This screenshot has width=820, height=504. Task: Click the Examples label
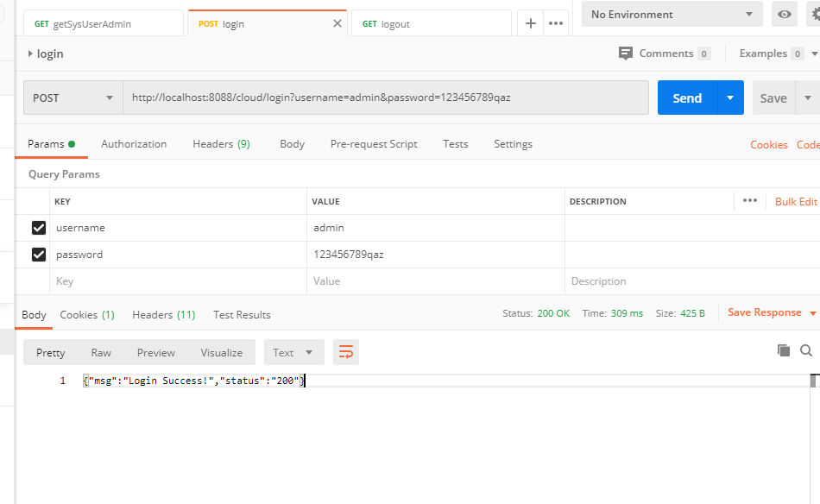[x=763, y=54]
